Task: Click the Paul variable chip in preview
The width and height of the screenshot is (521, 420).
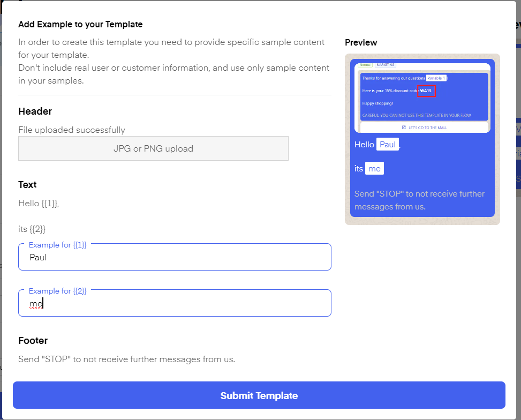Action: [387, 145]
